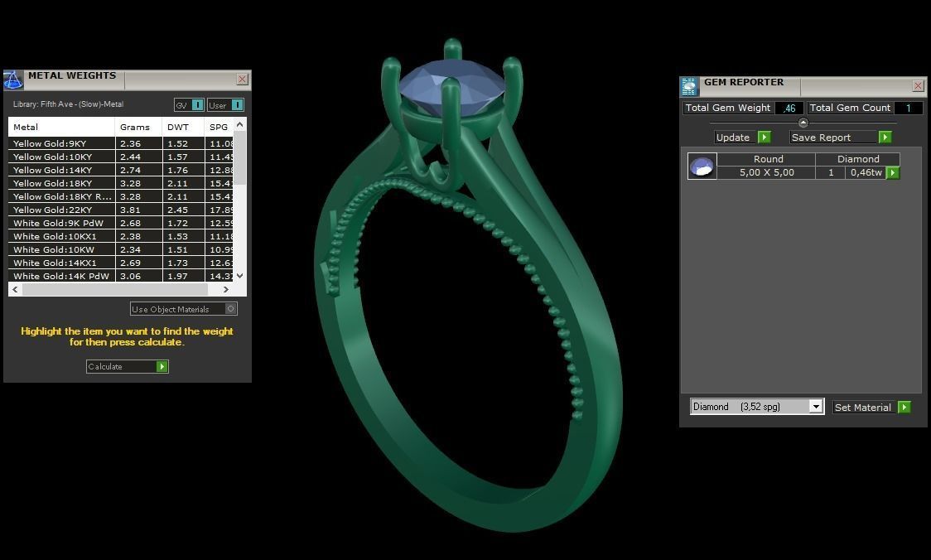Select the Yellow Gold:9KY row
Screen dimensions: 931x560
(x=121, y=143)
